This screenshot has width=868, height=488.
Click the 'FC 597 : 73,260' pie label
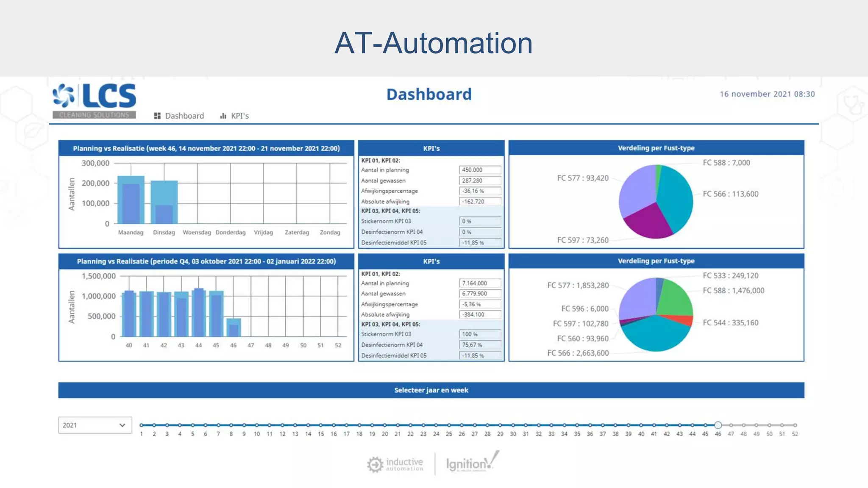(x=583, y=240)
